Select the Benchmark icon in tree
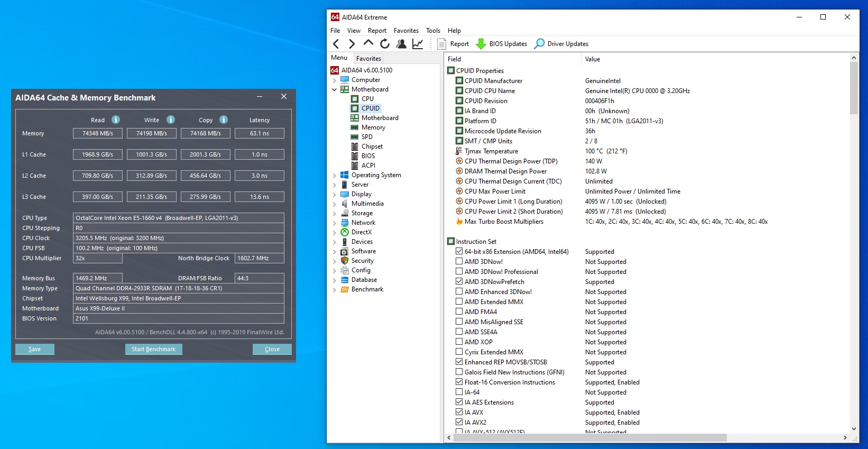Screen dimensions: 868x449 (345, 289)
